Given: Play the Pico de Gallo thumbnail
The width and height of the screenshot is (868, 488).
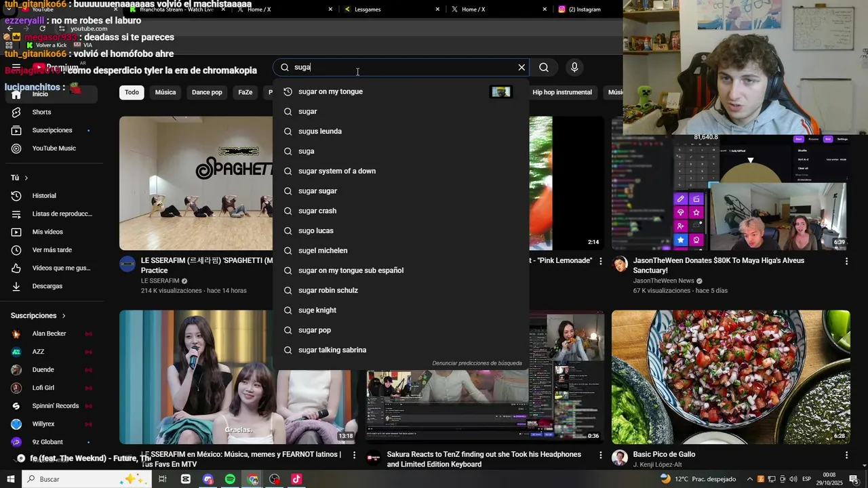Looking at the screenshot, I should (730, 377).
